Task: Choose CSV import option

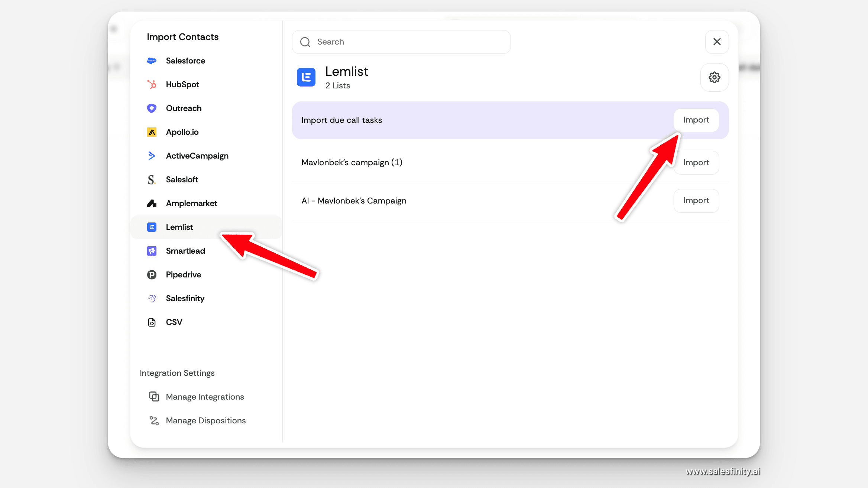Action: click(x=174, y=322)
